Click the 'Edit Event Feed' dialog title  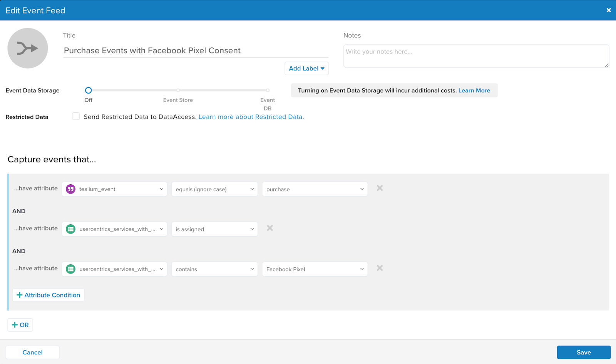click(35, 10)
